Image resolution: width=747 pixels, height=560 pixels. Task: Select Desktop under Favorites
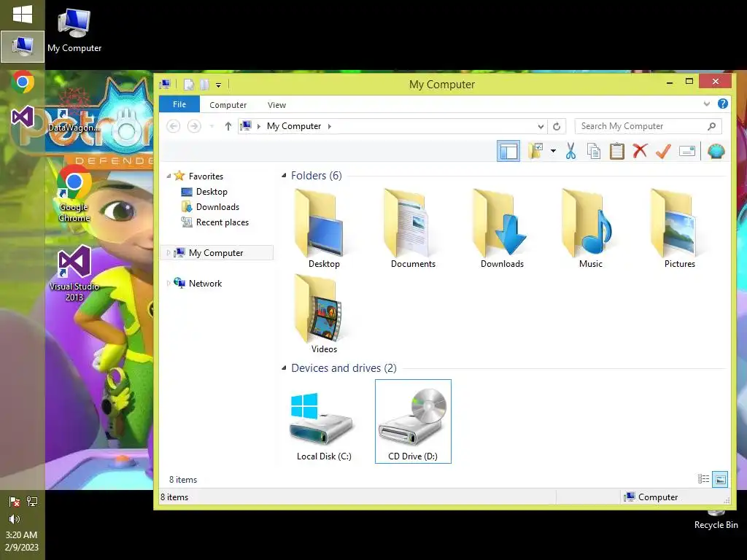212,192
